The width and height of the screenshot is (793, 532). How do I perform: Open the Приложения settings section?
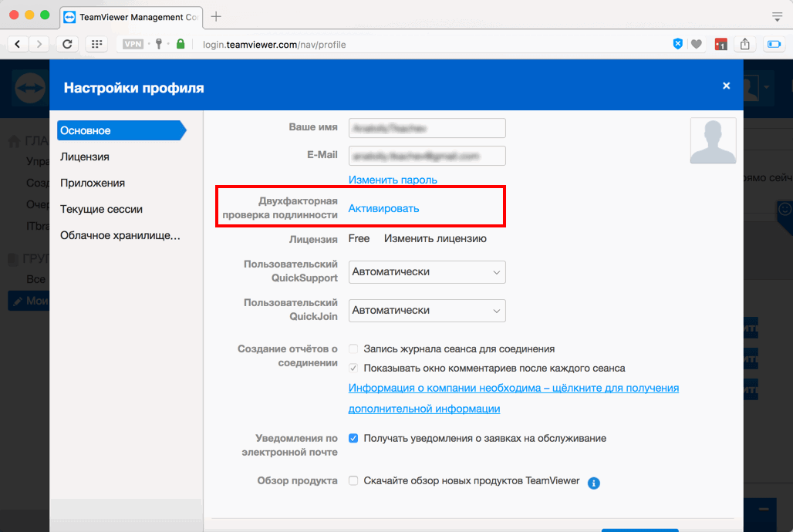93,183
